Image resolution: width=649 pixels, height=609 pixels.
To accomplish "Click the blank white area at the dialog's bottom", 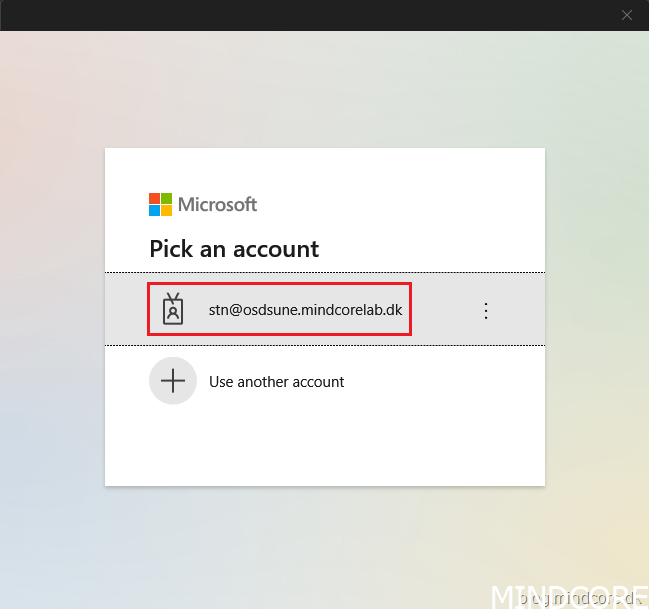I will [325, 450].
